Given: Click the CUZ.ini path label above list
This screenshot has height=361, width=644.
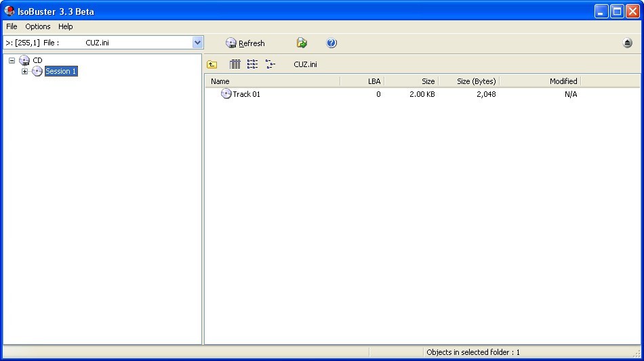Looking at the screenshot, I should (305, 64).
